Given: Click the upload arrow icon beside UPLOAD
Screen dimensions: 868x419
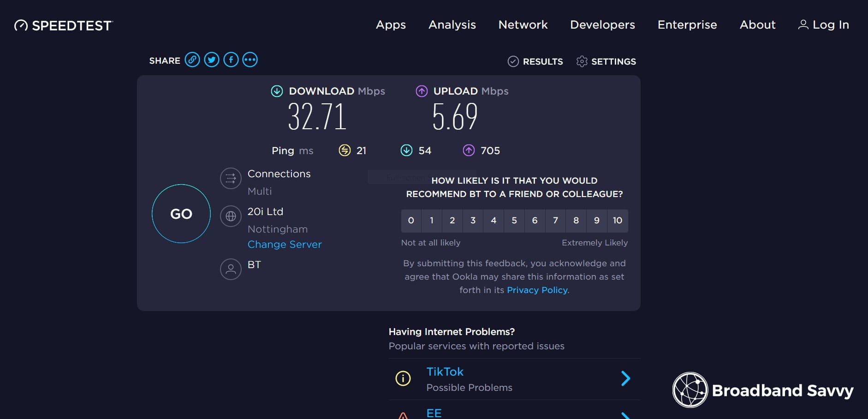Looking at the screenshot, I should point(422,91).
